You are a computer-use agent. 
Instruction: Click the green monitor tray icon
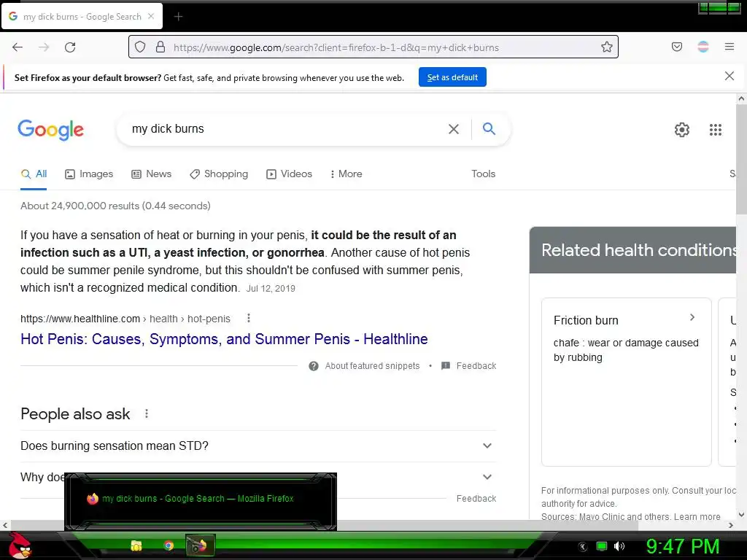tap(602, 546)
